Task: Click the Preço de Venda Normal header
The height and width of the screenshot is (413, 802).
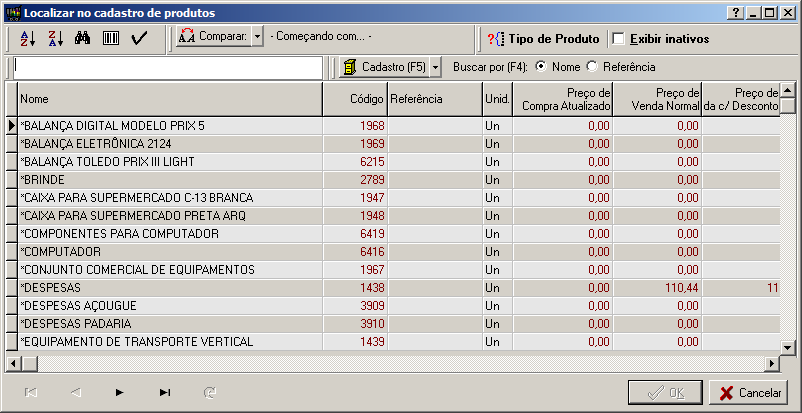Action: (x=658, y=99)
